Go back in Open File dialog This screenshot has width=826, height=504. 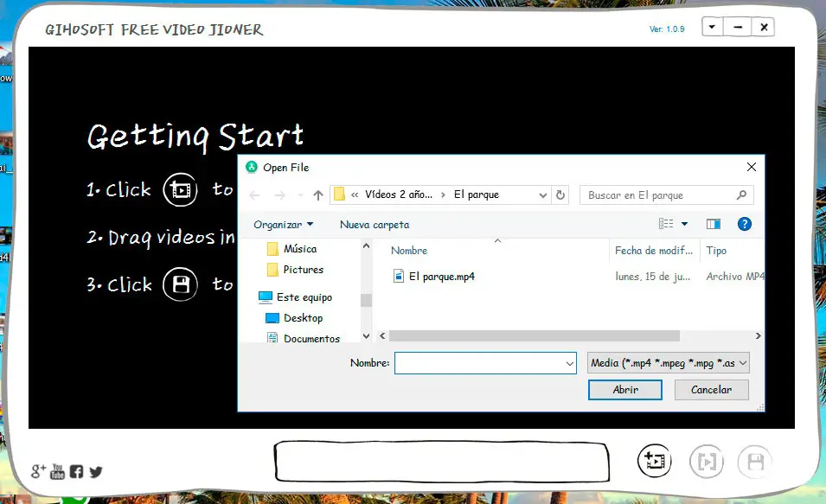254,195
